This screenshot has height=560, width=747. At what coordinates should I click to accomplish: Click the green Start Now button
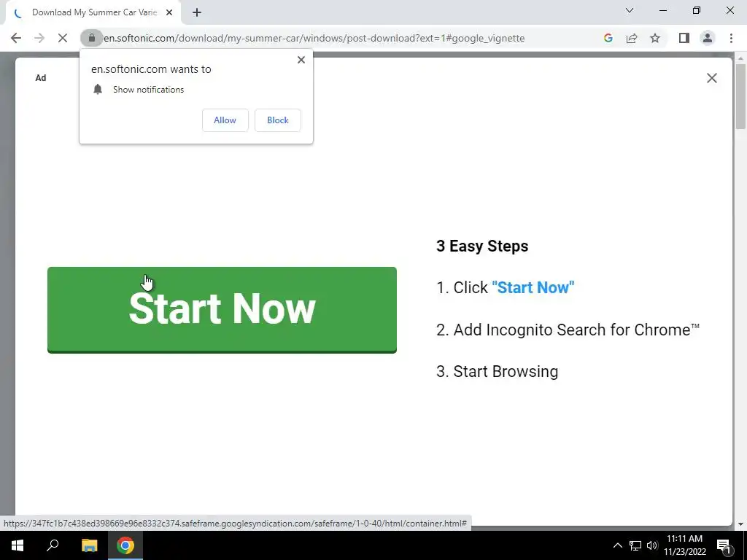pyautogui.click(x=222, y=309)
